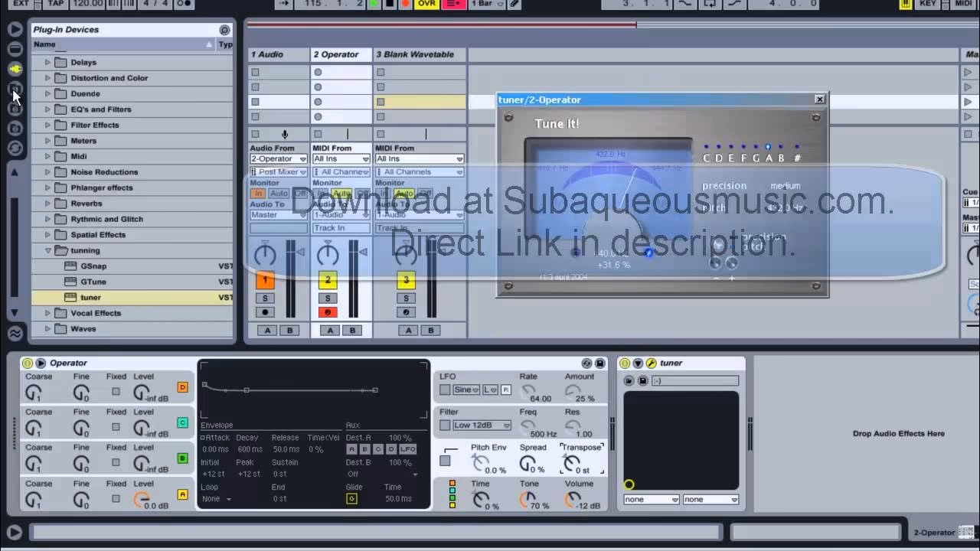The height and width of the screenshot is (551, 980).
Task: Enable Glide in Operator
Action: pos(351,499)
